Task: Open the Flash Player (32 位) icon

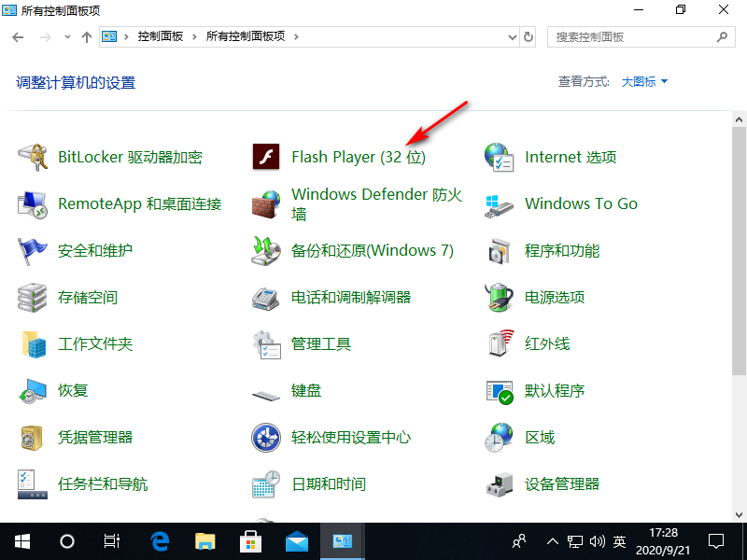Action: point(266,157)
